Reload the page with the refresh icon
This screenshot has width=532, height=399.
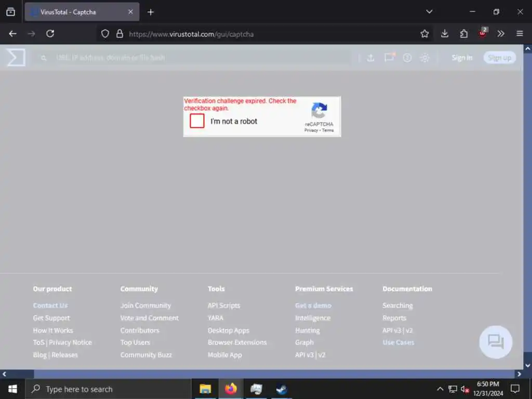tap(50, 34)
